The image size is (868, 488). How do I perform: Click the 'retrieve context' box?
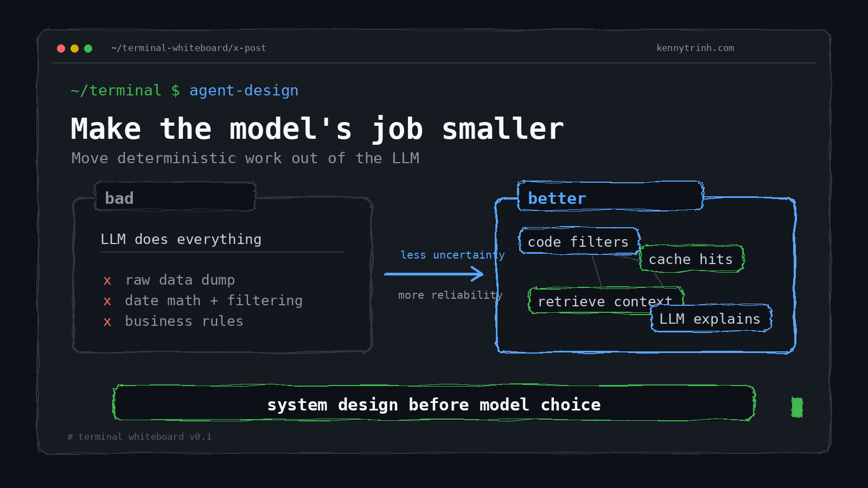pyautogui.click(x=605, y=301)
